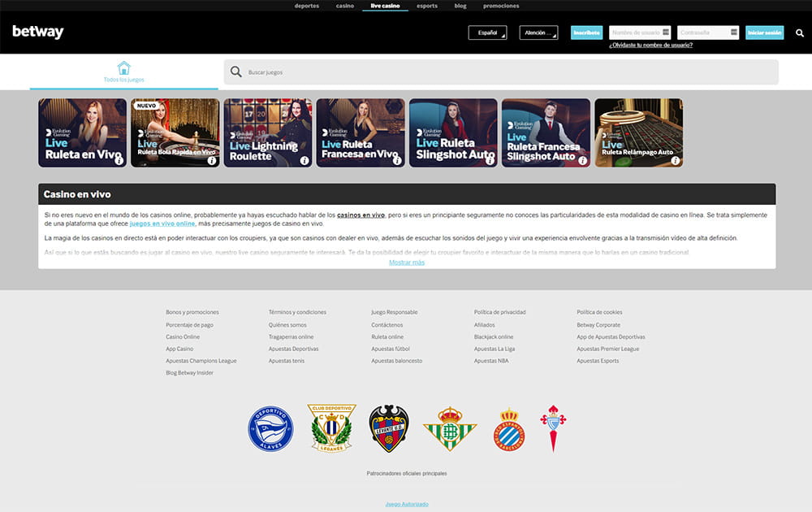Show info for Ruleta Bola Rapida en Vivo
812x512 pixels.
point(212,161)
